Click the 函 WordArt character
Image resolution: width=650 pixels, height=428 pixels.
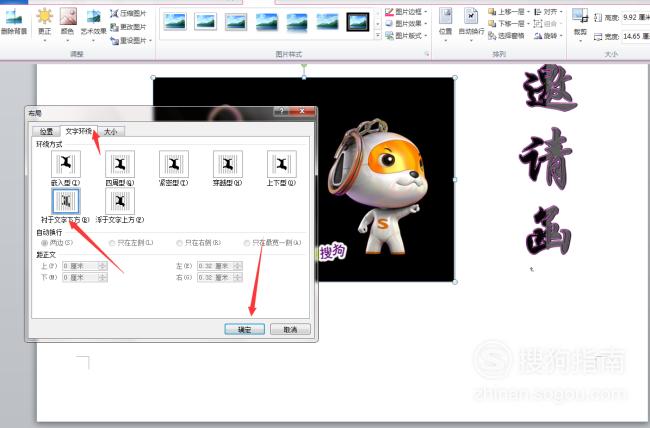click(549, 230)
